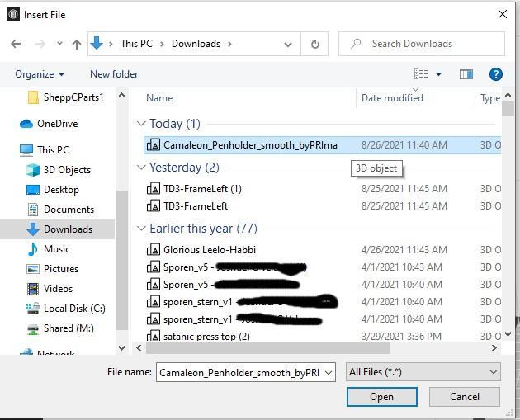Toggle the preview pane icon
520x420 pixels.
point(466,74)
